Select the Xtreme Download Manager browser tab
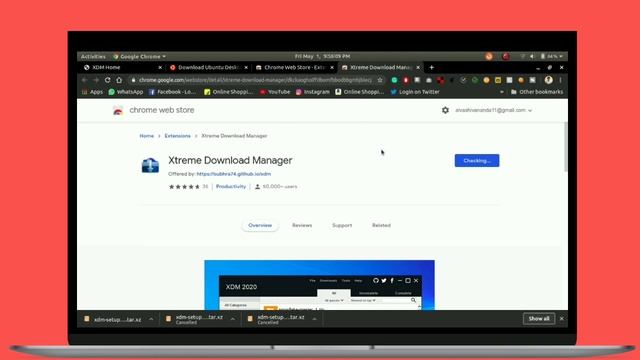Viewport: 640px width, 360px height. click(380, 67)
